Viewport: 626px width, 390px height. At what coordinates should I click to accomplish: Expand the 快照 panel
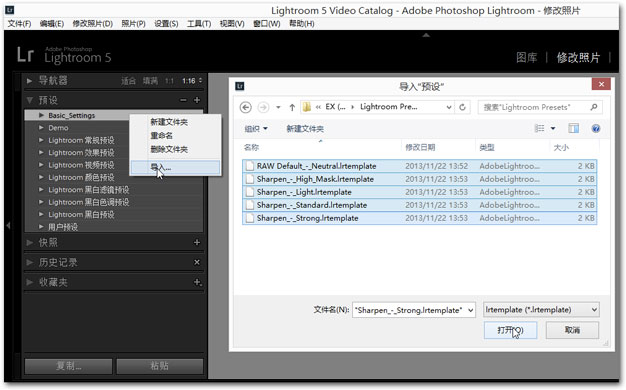[x=30, y=242]
